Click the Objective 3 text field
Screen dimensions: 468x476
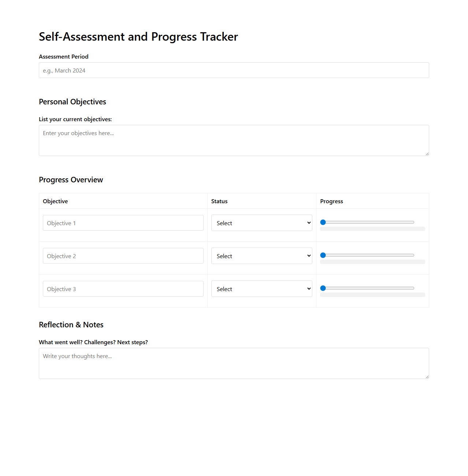[123, 289]
